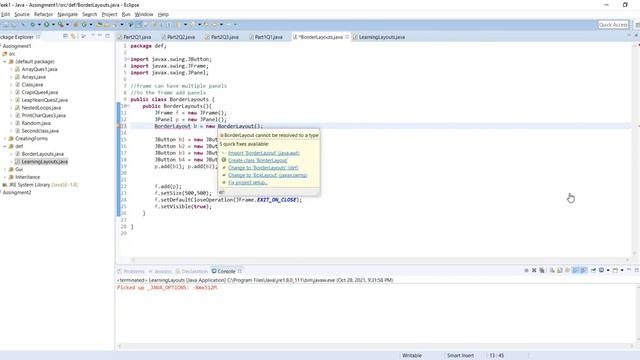The height and width of the screenshot is (360, 640).
Task: Open dropdown arrow beside the Run button
Action: coord(53,24)
